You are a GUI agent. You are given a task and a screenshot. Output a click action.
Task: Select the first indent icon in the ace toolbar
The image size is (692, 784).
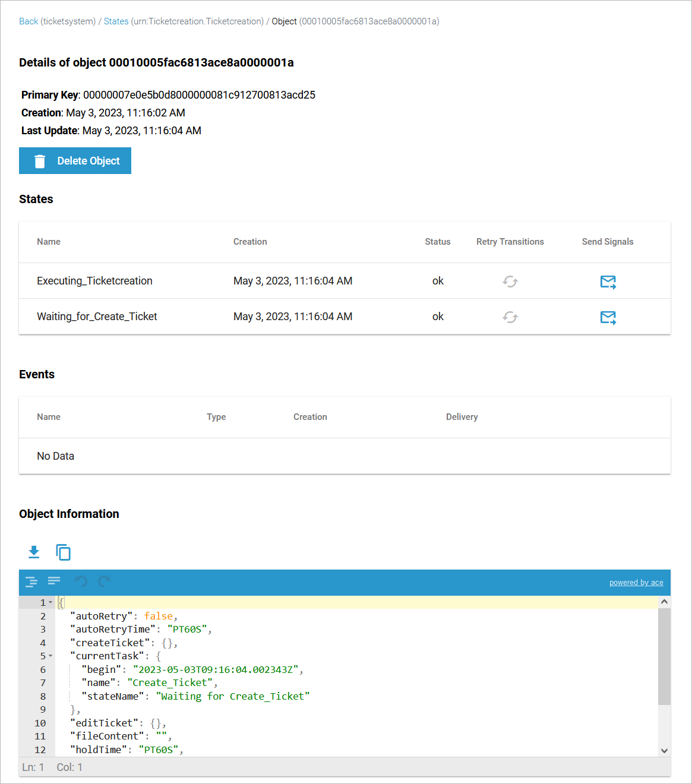pyautogui.click(x=31, y=582)
